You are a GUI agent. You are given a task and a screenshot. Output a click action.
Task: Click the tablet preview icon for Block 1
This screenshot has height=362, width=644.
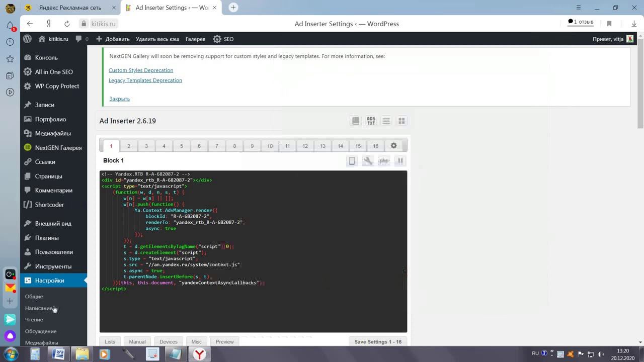(352, 160)
